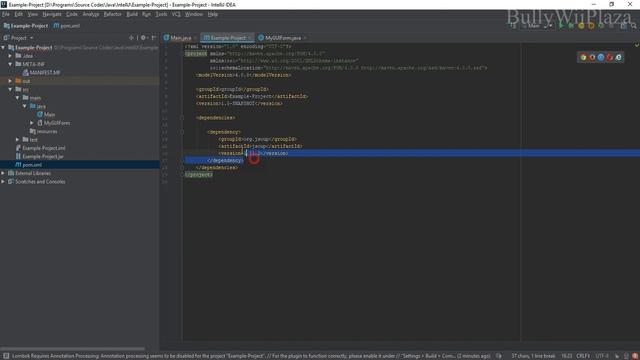
Task: Expand Scratches and Consoles node
Action: tap(3, 182)
